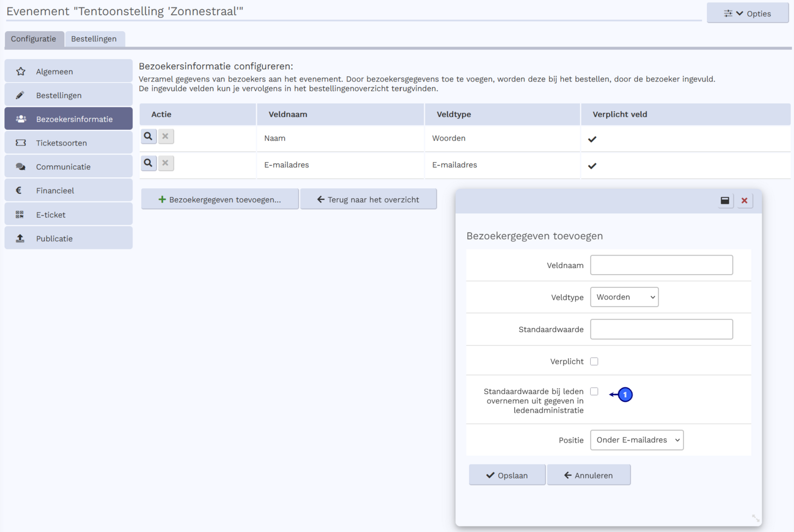View details with magnifier in E-mailadres row
Screen dimensions: 794x532
pos(148,163)
